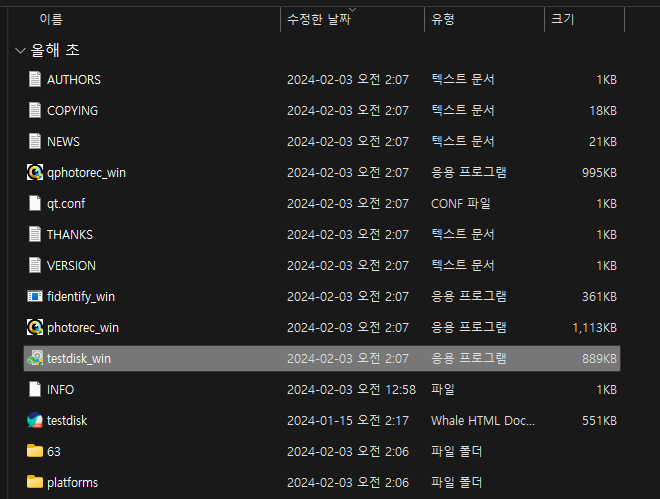
Task: Click the 21KB size of NEWS
Action: [603, 142]
